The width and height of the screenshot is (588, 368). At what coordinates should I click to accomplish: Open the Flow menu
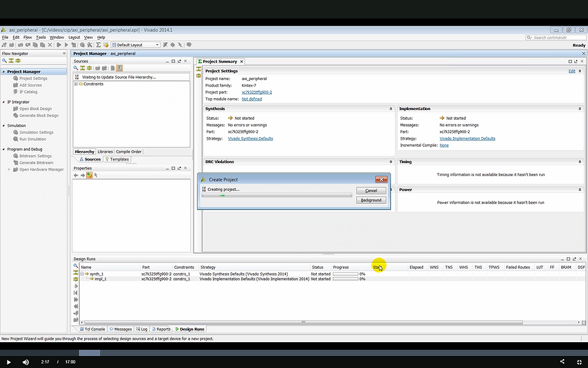(x=27, y=37)
